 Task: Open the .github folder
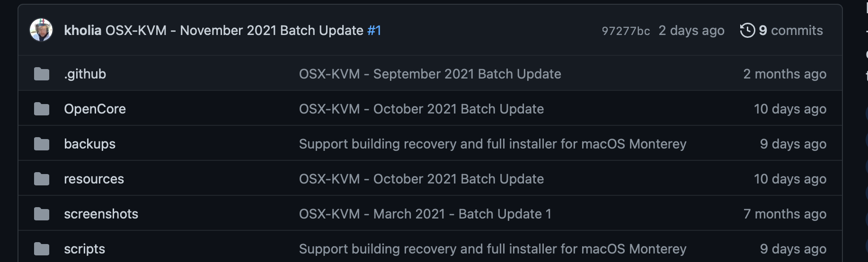point(85,74)
